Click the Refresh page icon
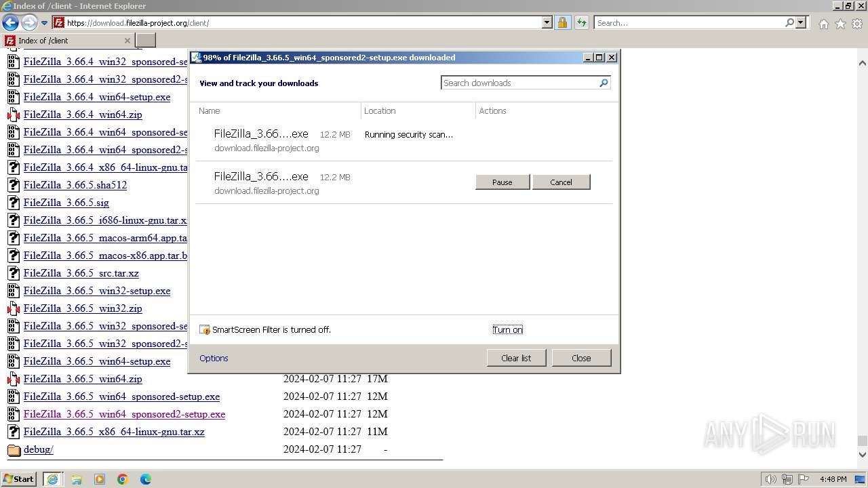Screen dimensions: 868x488 point(581,22)
